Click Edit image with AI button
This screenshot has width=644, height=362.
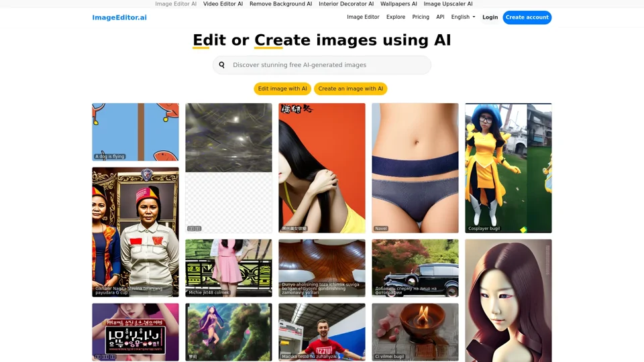(282, 88)
